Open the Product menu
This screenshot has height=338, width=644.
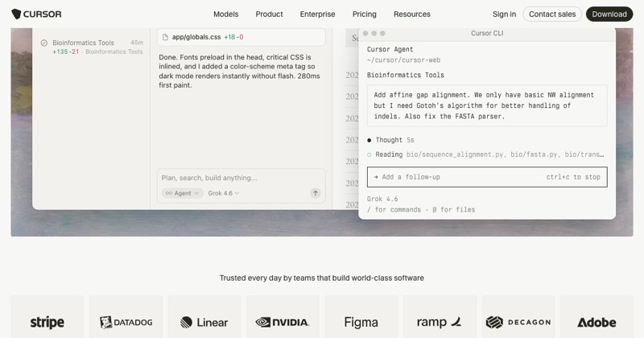tap(269, 14)
